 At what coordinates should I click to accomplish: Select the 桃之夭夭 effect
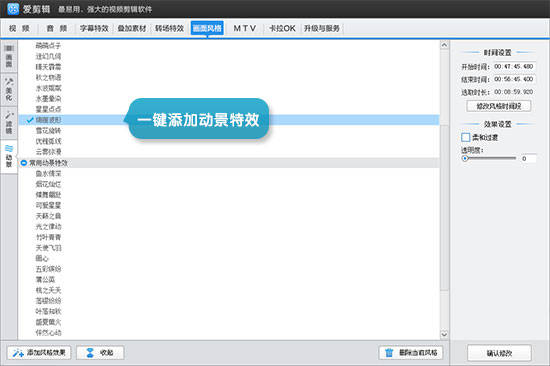coord(48,290)
